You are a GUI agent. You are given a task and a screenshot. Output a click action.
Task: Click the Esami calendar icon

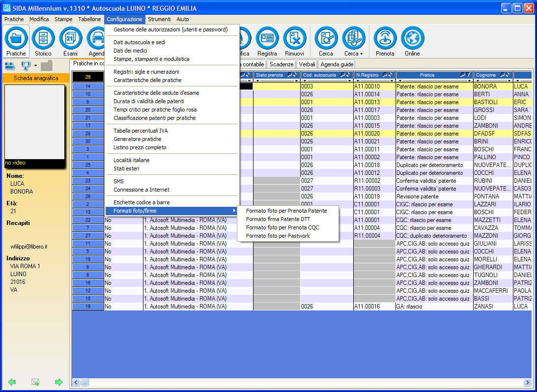(71, 39)
